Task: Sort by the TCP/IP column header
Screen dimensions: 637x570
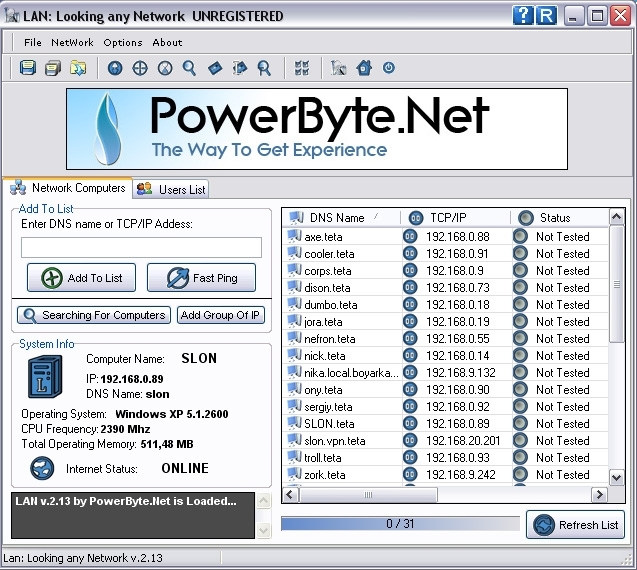Action: pyautogui.click(x=456, y=218)
